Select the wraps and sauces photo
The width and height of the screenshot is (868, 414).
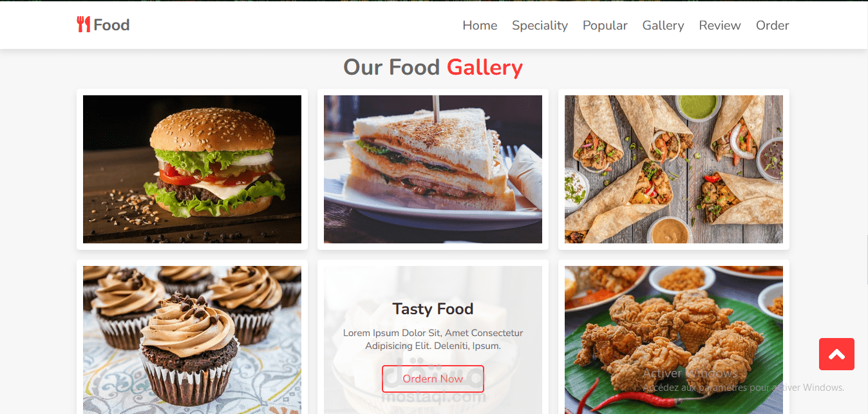pyautogui.click(x=674, y=169)
